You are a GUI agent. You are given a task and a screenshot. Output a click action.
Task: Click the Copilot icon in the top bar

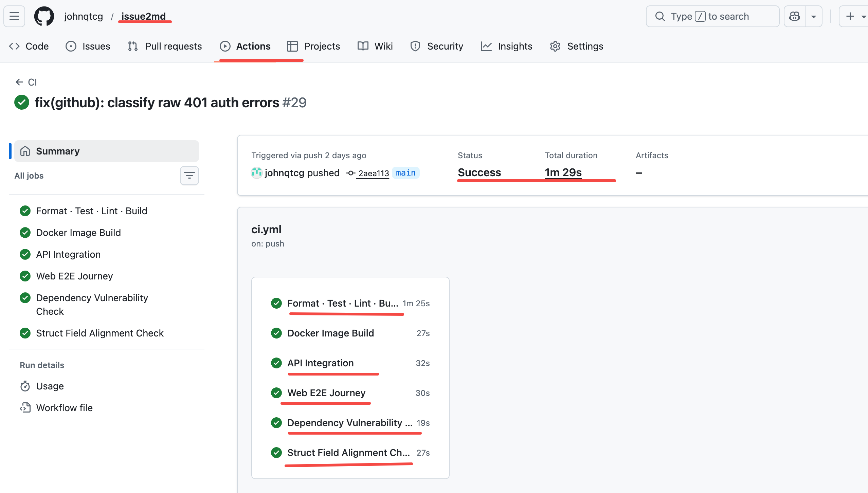[794, 16]
